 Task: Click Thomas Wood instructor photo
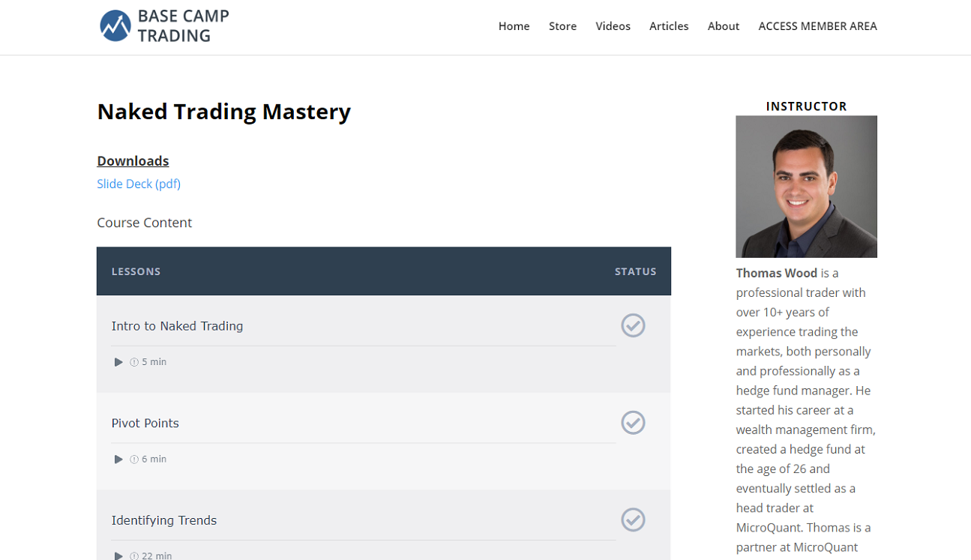tap(806, 187)
